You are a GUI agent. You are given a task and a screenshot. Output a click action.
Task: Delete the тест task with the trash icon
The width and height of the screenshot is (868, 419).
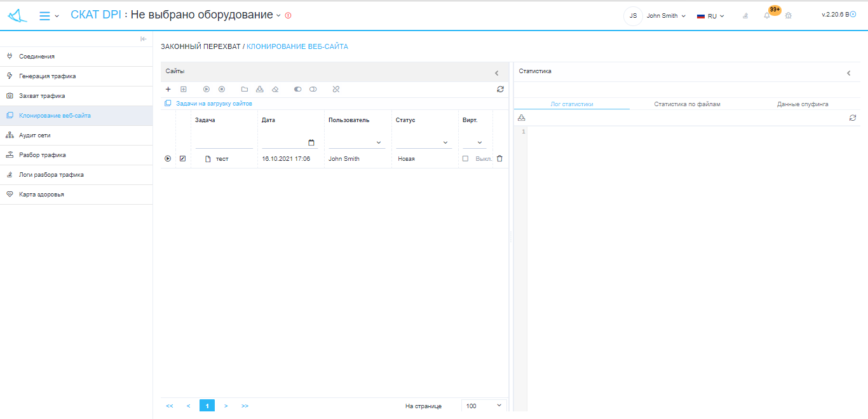499,158
